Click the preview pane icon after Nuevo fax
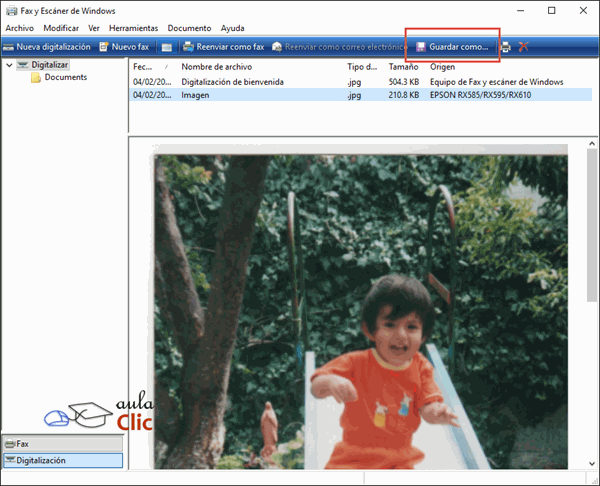The image size is (600, 486). (166, 47)
